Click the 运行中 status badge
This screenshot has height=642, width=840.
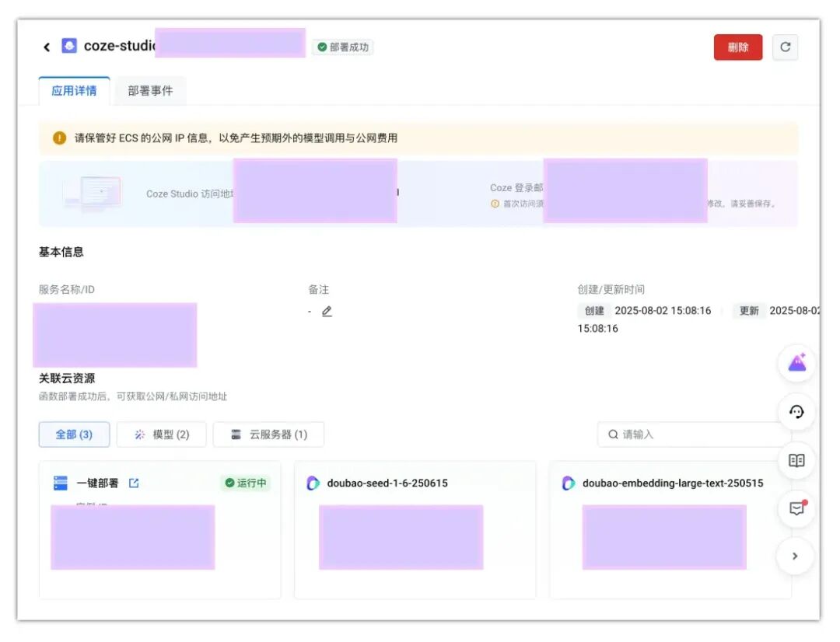245,483
